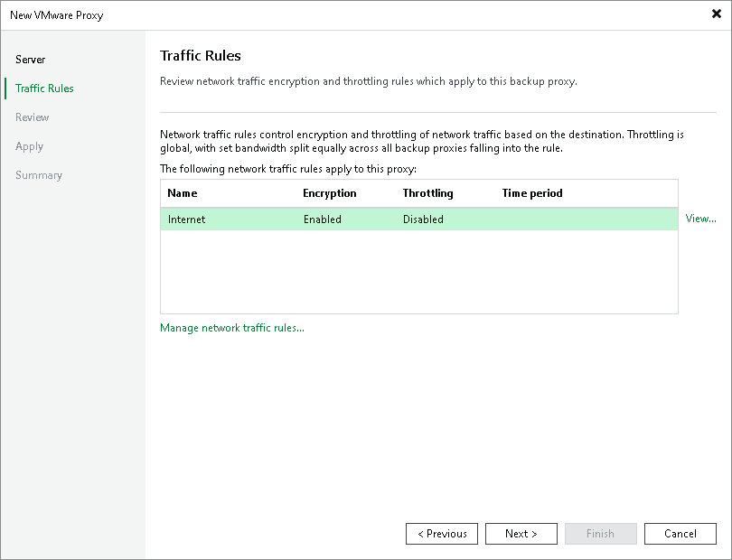Open the Apply wizard step
The width and height of the screenshot is (732, 560).
29,146
